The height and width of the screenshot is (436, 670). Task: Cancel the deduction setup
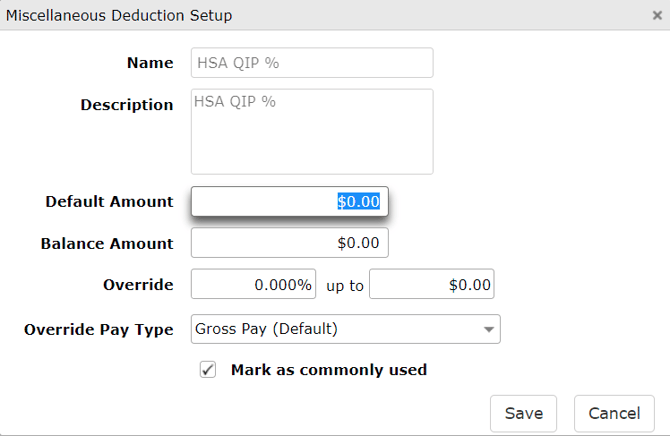614,413
